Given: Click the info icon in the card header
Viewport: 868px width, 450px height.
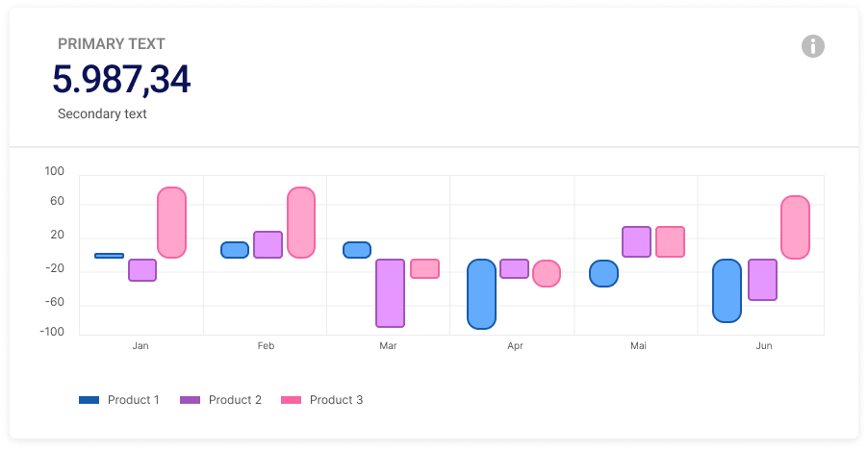Looking at the screenshot, I should tap(813, 45).
